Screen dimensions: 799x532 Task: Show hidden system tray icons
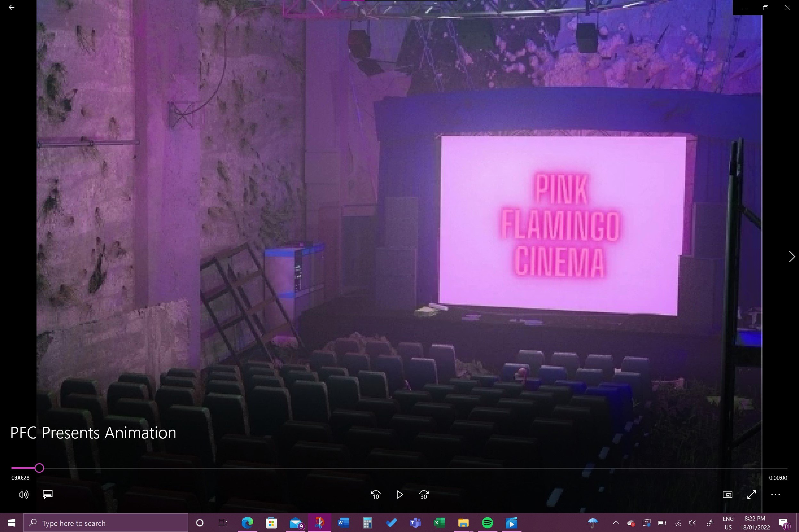pyautogui.click(x=616, y=523)
